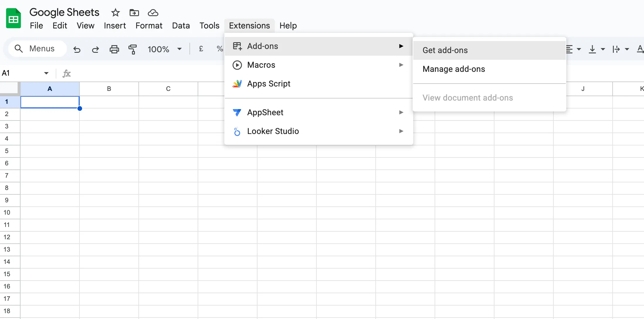The image size is (644, 319).
Task: Click the text color icon
Action: point(640,49)
